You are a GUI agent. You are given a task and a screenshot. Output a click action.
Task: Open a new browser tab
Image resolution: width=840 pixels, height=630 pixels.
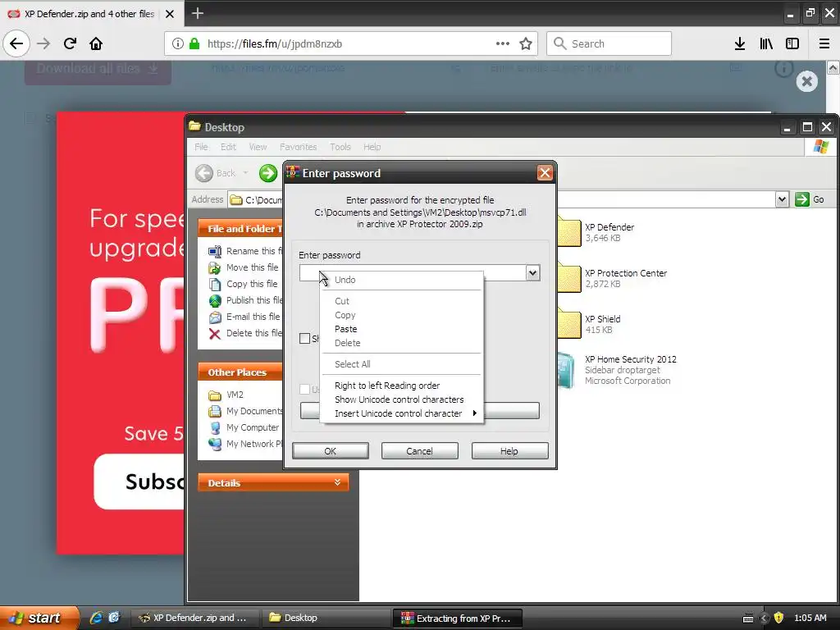197,13
